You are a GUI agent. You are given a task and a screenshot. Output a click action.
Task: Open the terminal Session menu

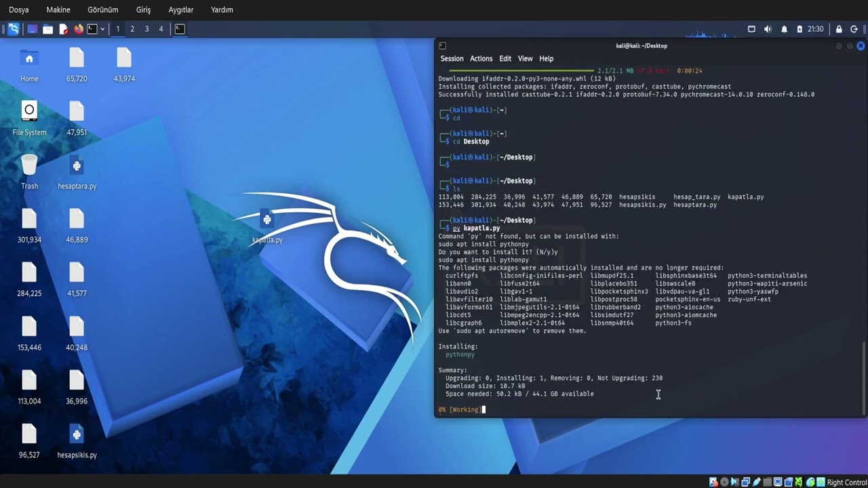pos(452,58)
